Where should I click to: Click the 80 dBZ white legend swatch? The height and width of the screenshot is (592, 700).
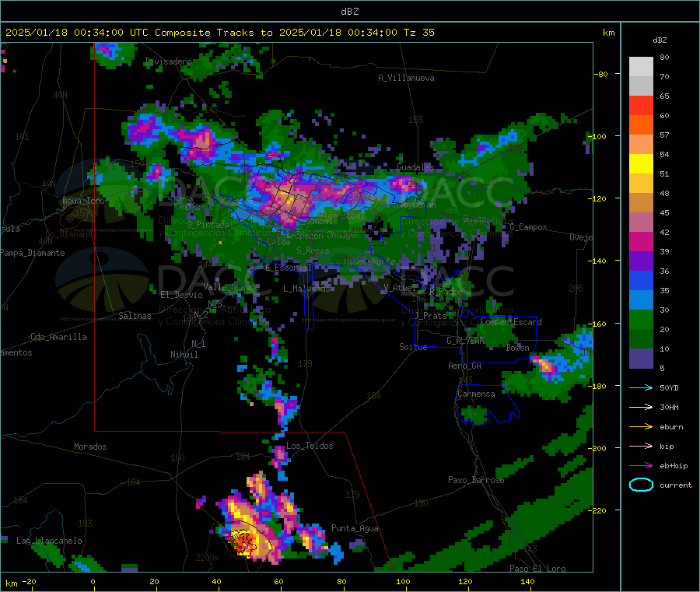click(x=641, y=67)
